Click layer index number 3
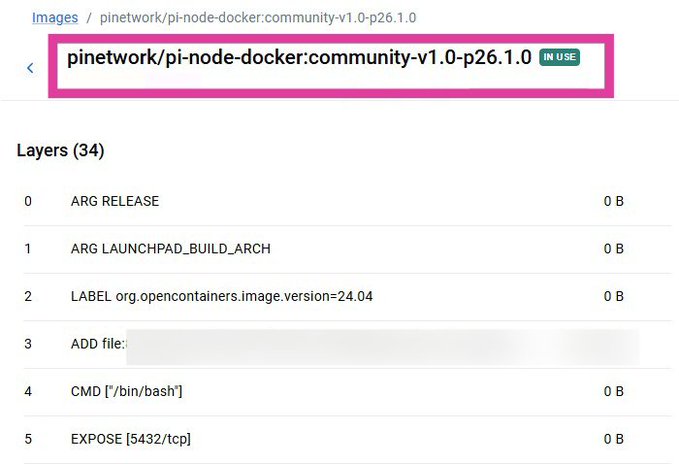The width and height of the screenshot is (679, 464). click(28, 344)
